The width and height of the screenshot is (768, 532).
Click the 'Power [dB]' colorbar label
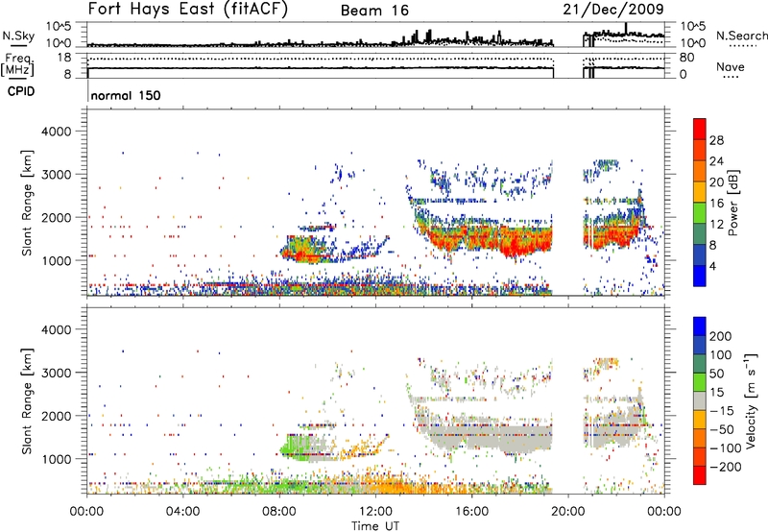coord(733,203)
